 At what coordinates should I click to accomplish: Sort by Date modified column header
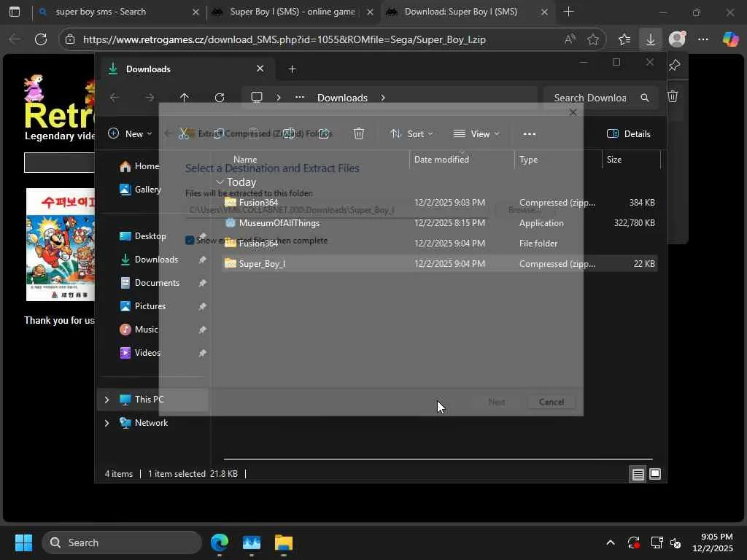point(461,160)
